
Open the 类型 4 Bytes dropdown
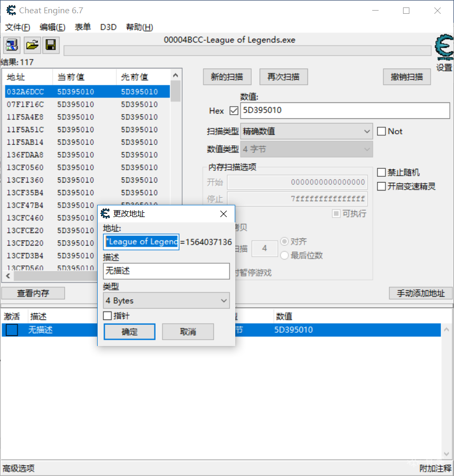pos(166,301)
